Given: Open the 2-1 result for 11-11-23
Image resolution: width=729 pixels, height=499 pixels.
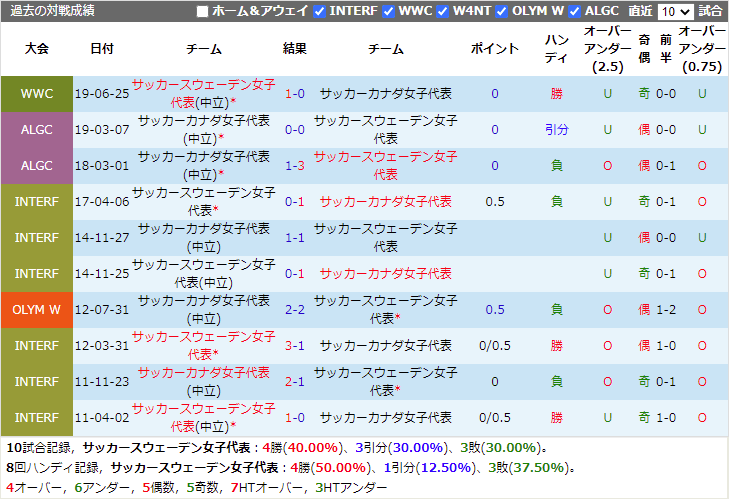Looking at the screenshot, I should [x=295, y=382].
